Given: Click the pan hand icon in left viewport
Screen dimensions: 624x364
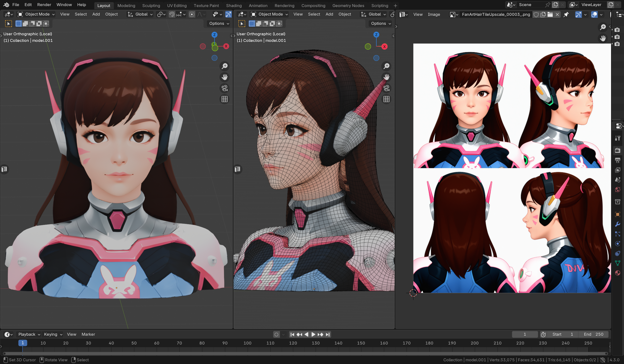Looking at the screenshot, I should 224,77.
